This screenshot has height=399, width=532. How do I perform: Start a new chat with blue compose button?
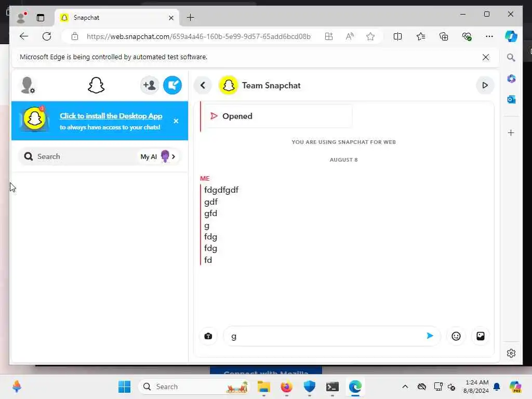(x=172, y=85)
